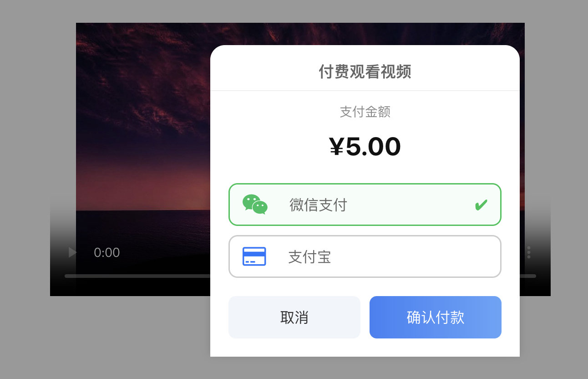588x379 pixels.
Task: Click the green checkmark on 微信支付
Action: click(x=481, y=205)
